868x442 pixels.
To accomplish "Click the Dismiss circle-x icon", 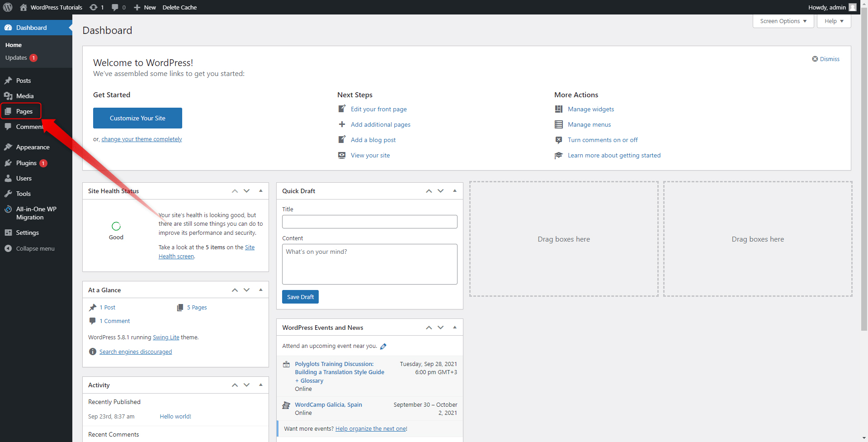I will point(815,59).
